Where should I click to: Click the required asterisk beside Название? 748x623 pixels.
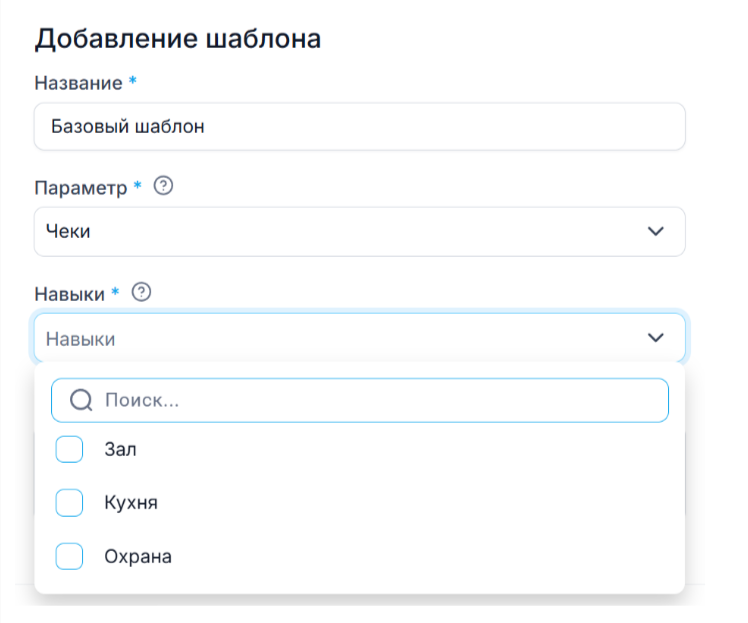tap(133, 82)
